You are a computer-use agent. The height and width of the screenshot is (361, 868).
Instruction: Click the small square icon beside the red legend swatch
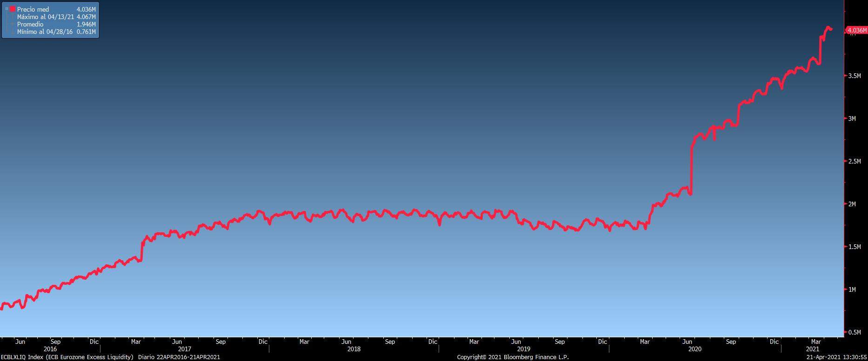point(6,9)
